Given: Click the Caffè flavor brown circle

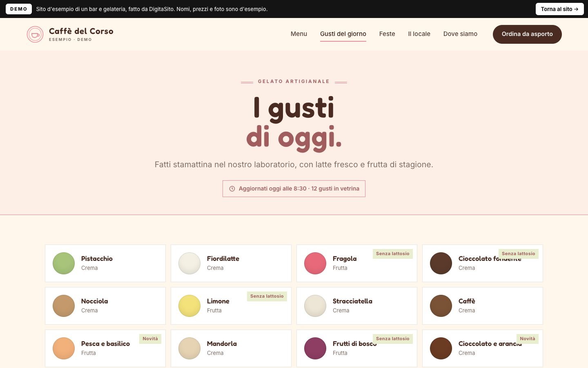Looking at the screenshot, I should pyautogui.click(x=441, y=306).
